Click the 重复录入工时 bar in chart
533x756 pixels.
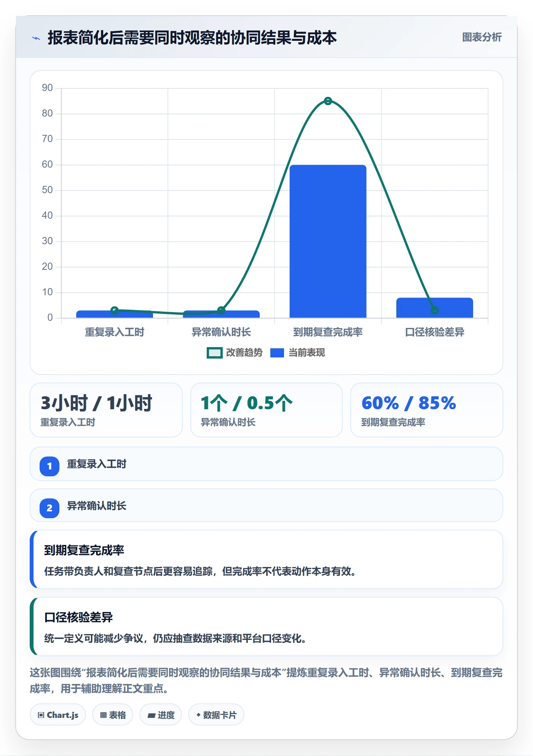[x=114, y=314]
